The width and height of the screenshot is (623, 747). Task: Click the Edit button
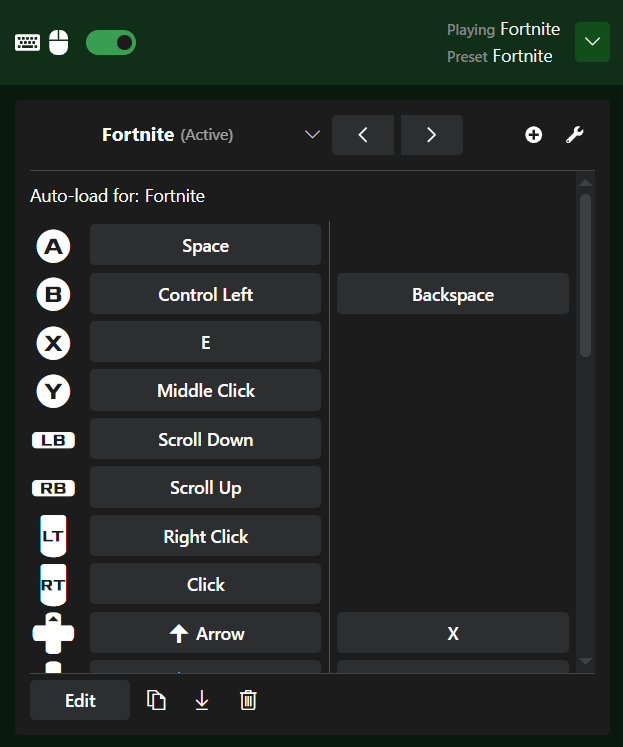(x=80, y=700)
